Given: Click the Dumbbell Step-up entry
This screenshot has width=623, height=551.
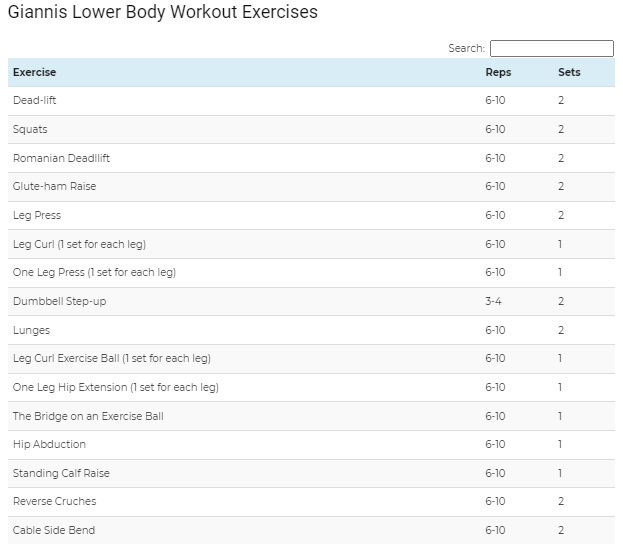Looking at the screenshot, I should pos(60,301).
